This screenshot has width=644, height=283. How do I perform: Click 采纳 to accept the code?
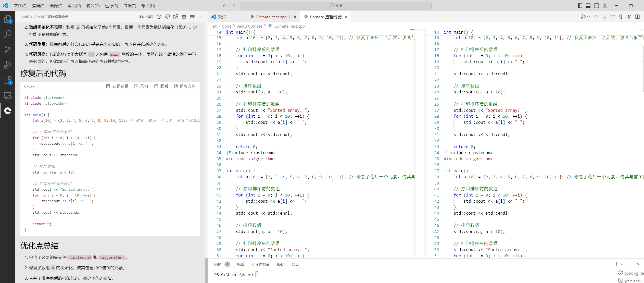(x=141, y=86)
